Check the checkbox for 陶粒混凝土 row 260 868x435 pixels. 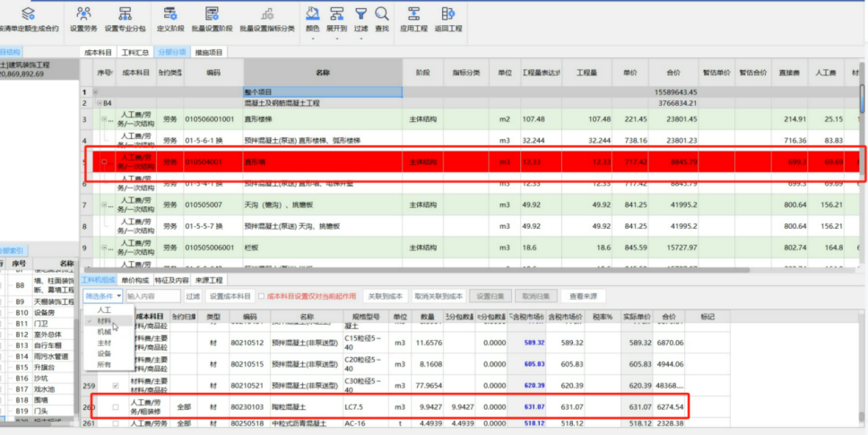pos(115,407)
